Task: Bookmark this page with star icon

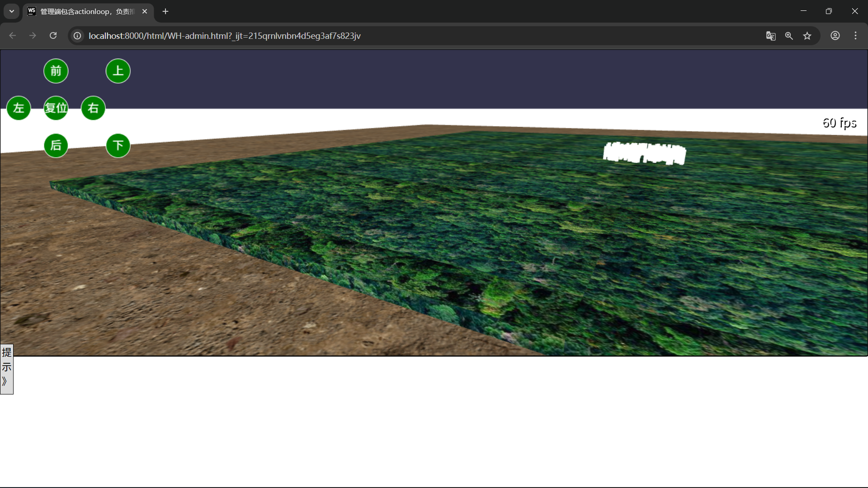Action: click(x=807, y=36)
